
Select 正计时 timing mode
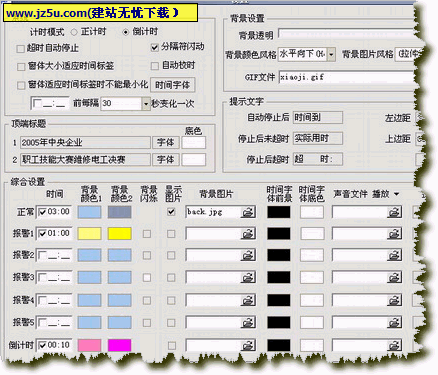click(x=74, y=32)
